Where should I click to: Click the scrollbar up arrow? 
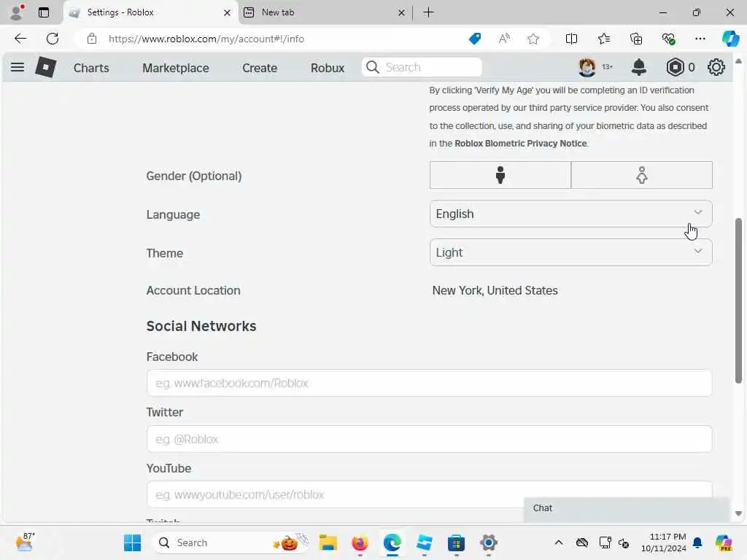click(x=738, y=61)
